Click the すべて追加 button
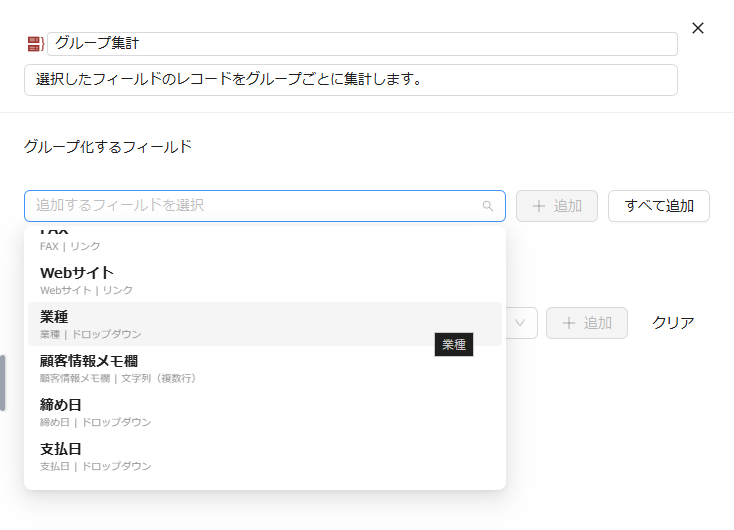 coord(659,206)
